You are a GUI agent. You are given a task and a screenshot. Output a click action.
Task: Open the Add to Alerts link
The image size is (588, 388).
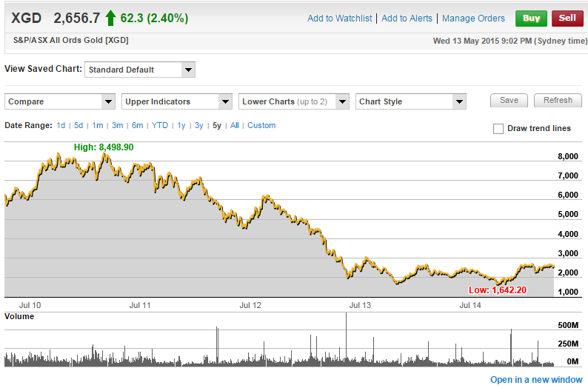click(x=407, y=19)
